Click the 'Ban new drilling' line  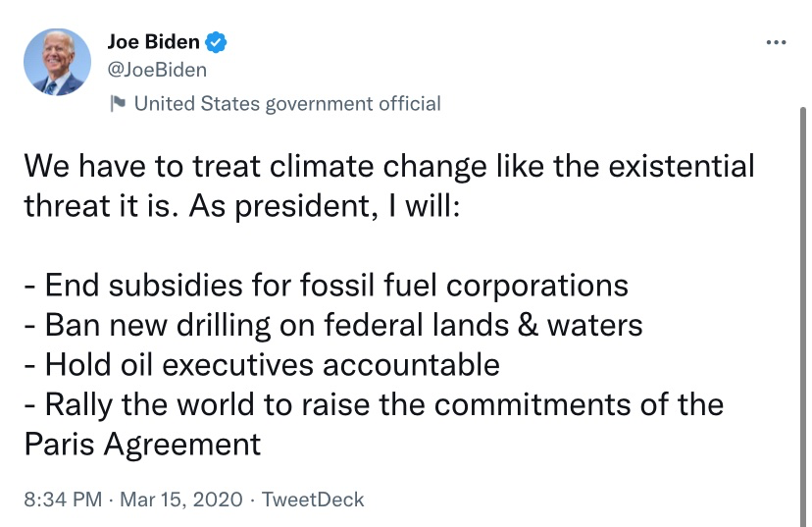332,325
